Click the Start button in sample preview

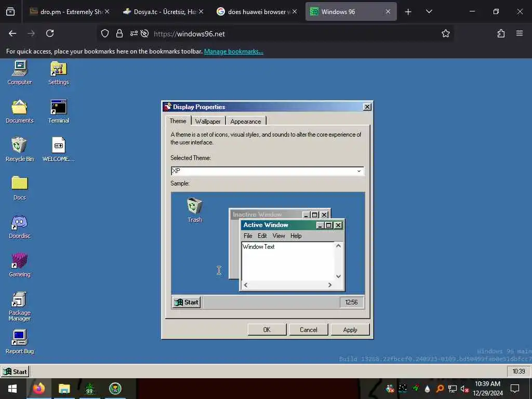pyautogui.click(x=187, y=302)
